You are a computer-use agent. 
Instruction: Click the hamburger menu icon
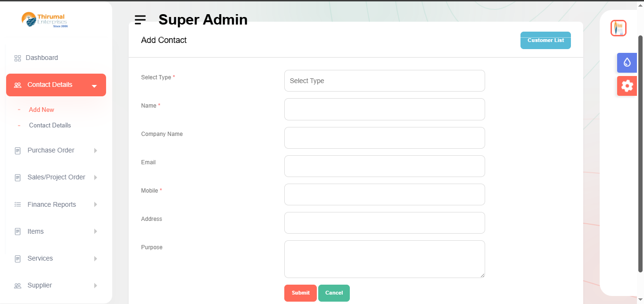coord(140,20)
